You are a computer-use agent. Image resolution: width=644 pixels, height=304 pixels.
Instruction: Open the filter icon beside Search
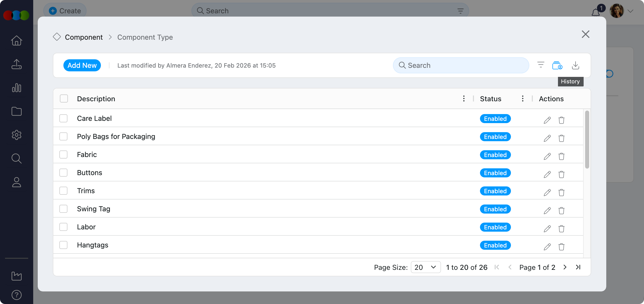tap(541, 65)
